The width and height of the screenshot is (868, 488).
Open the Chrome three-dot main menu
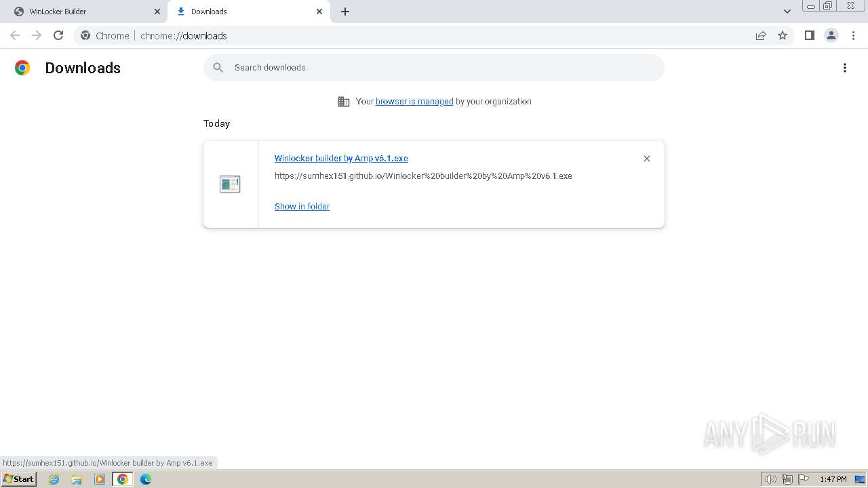(853, 35)
